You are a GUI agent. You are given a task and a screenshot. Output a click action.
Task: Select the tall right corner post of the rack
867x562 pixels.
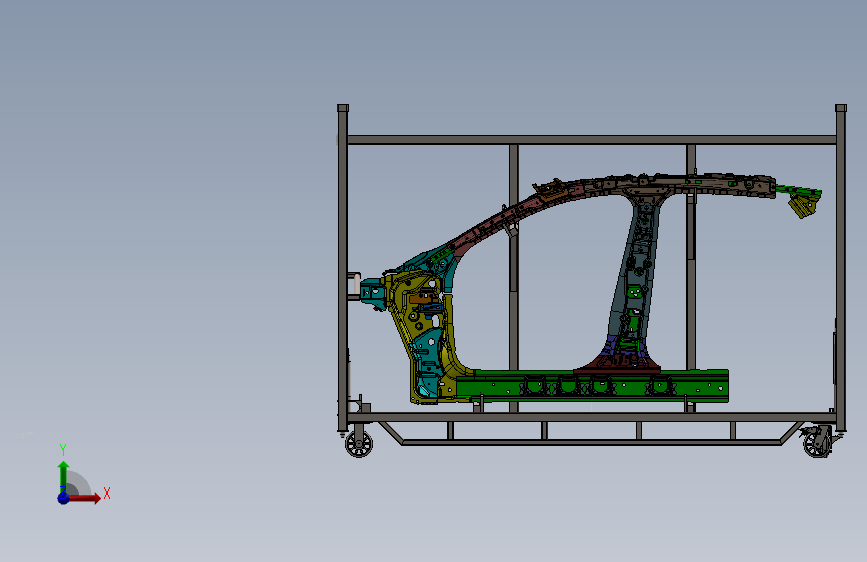coord(841,268)
